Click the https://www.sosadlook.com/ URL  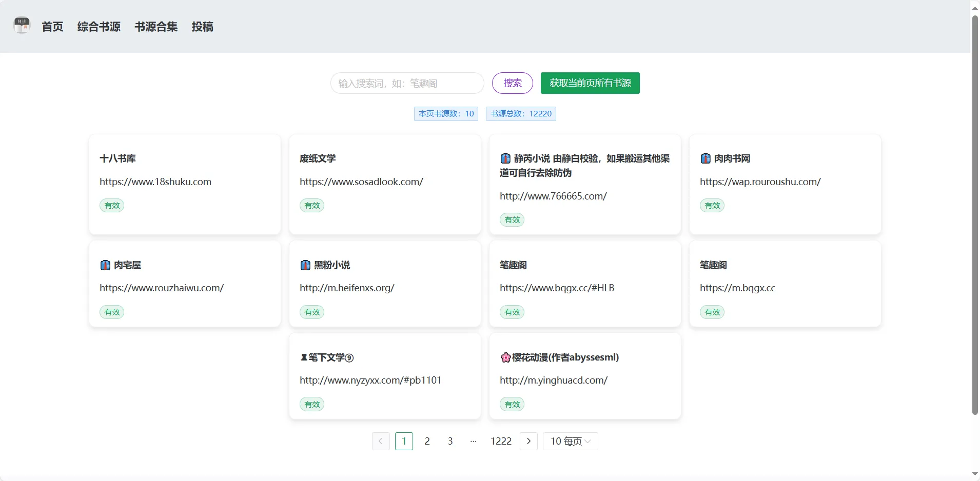tap(361, 182)
